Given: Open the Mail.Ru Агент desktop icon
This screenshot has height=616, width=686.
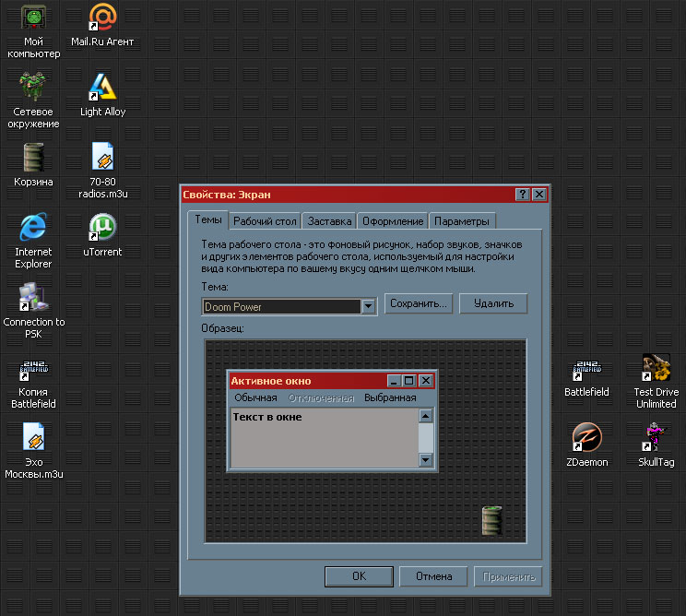Looking at the screenshot, I should point(102,18).
